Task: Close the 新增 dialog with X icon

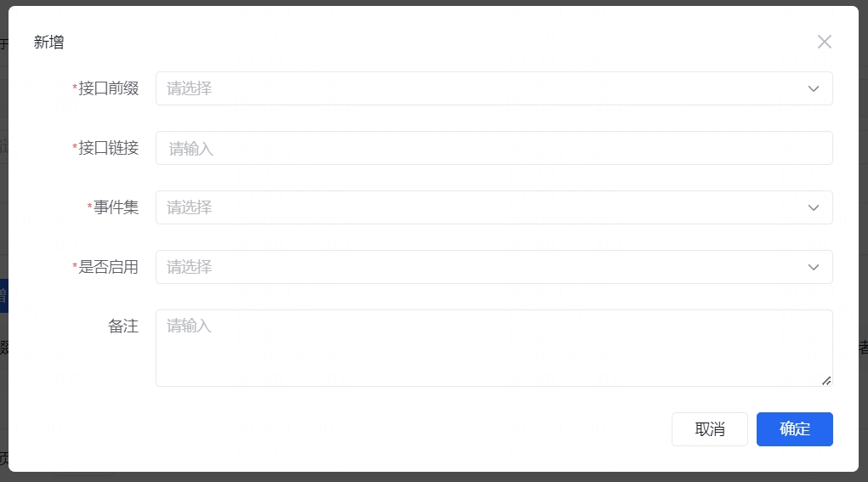Action: [x=825, y=42]
